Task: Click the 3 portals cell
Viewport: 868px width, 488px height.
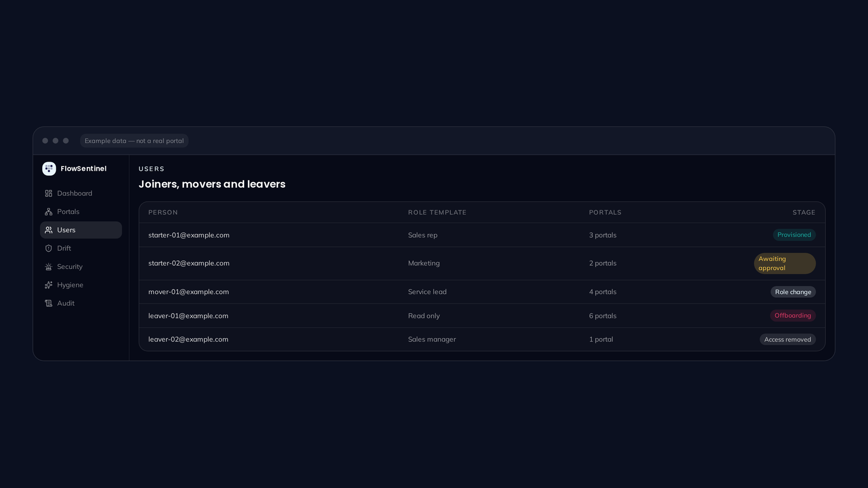Action: 603,235
